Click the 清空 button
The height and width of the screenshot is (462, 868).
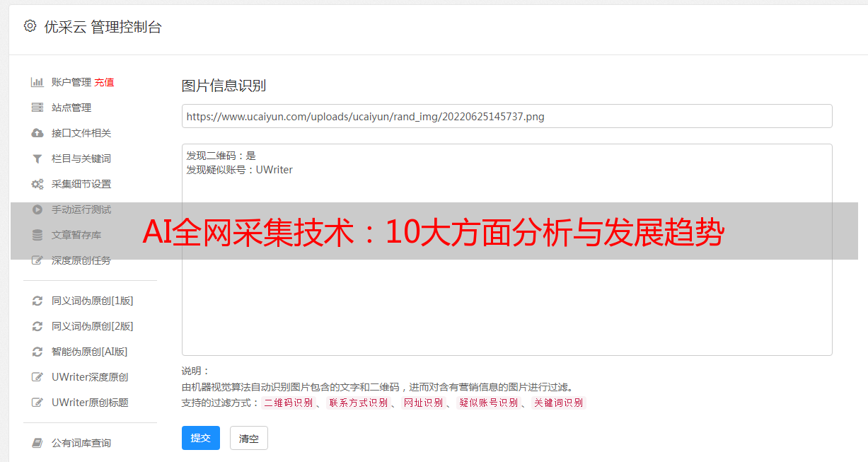tap(249, 438)
